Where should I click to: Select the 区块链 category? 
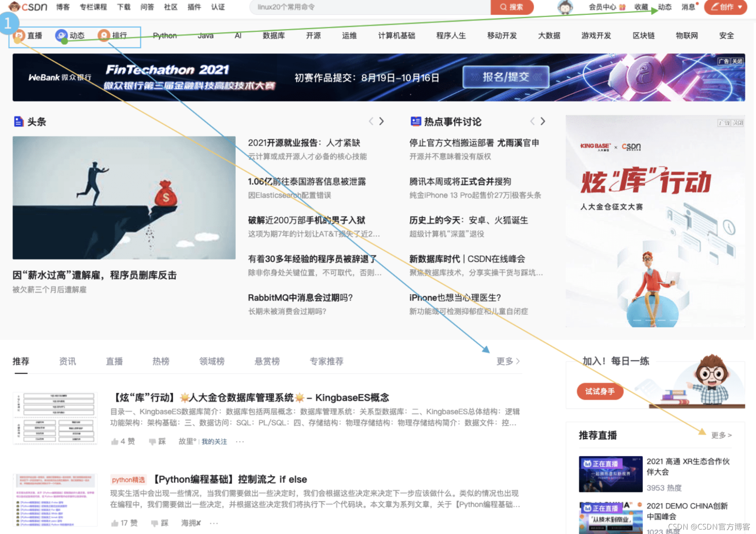point(644,36)
